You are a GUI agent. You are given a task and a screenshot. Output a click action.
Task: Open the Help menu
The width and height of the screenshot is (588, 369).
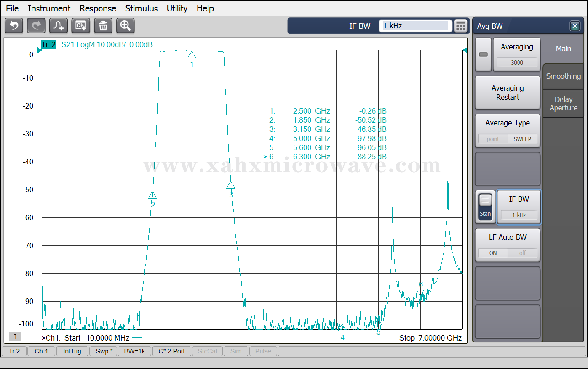(205, 8)
